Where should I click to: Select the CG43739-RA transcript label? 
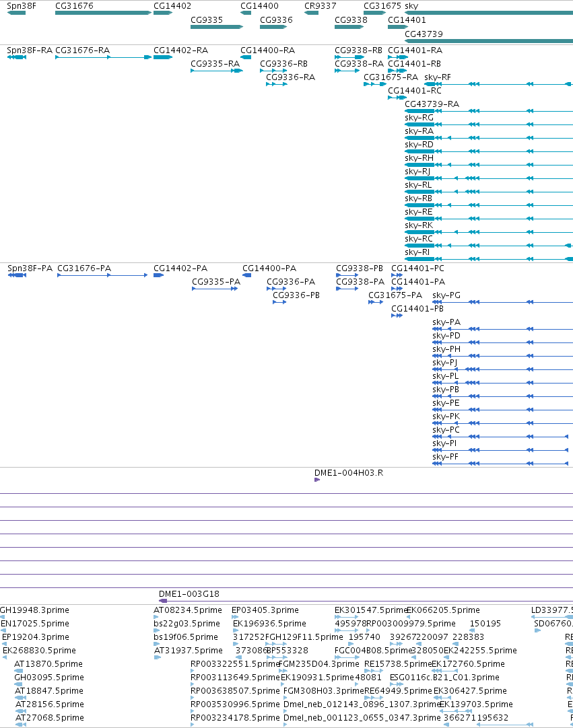(x=432, y=104)
